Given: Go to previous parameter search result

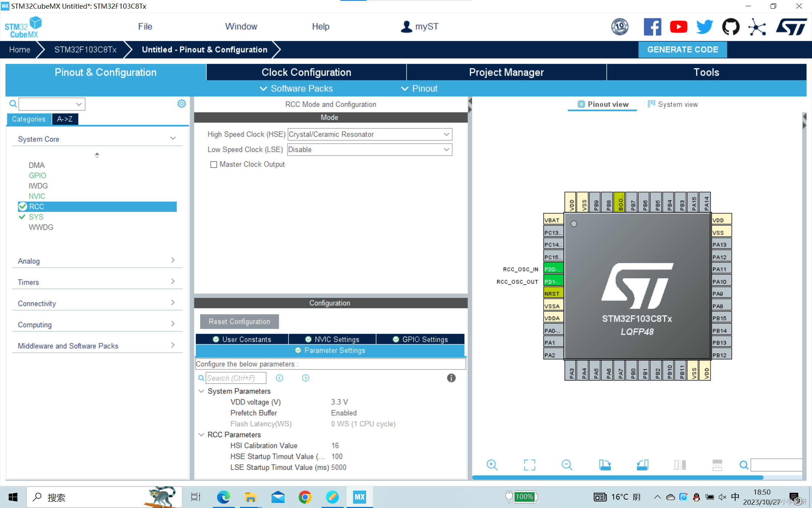Looking at the screenshot, I should pos(279,378).
